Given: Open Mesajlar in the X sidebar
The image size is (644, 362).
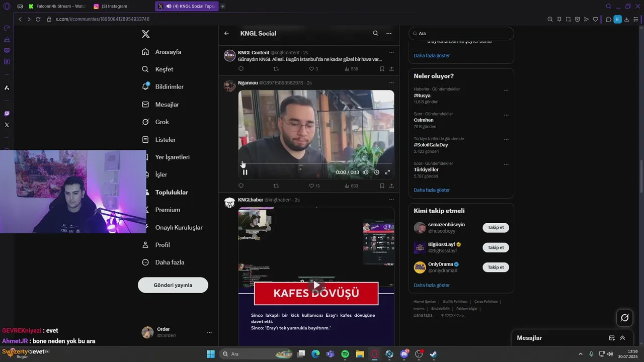Looking at the screenshot, I should pos(160,105).
